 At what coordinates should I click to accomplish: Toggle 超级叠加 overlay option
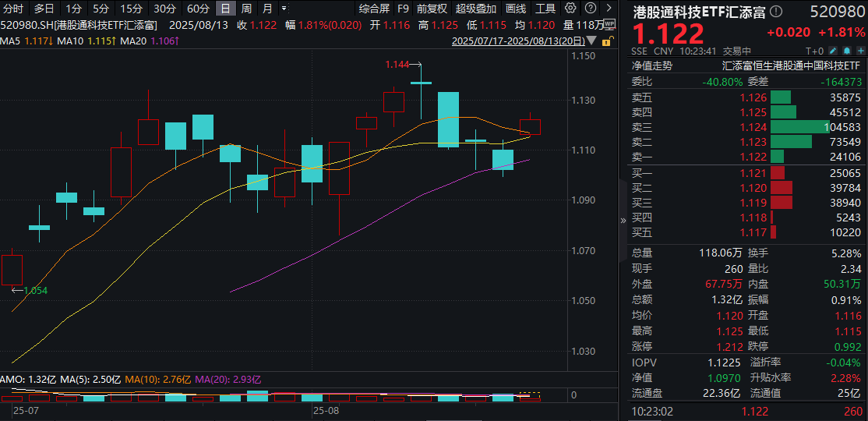(475, 9)
